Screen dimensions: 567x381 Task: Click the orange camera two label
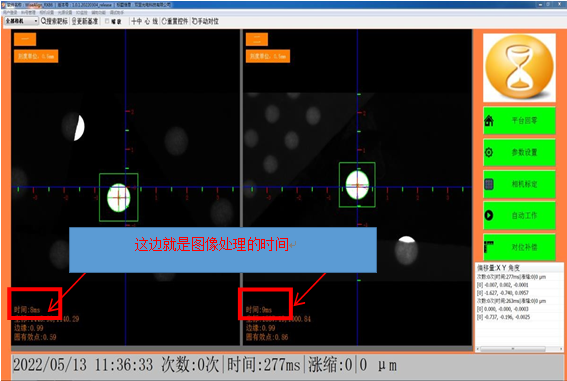[x=257, y=39]
